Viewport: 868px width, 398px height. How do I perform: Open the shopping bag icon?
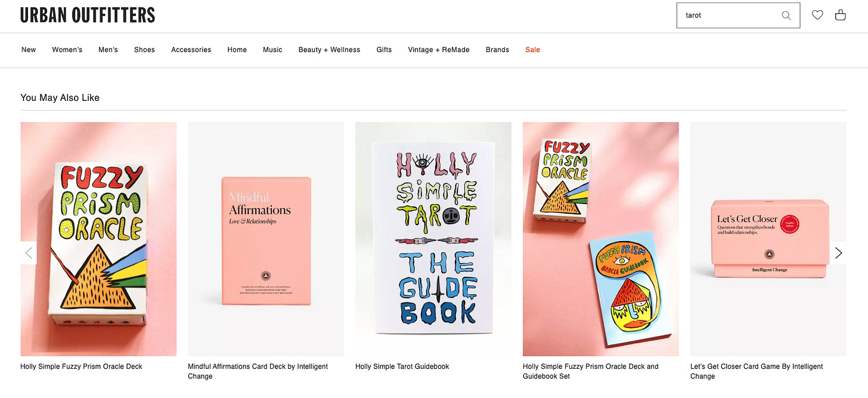tap(840, 15)
